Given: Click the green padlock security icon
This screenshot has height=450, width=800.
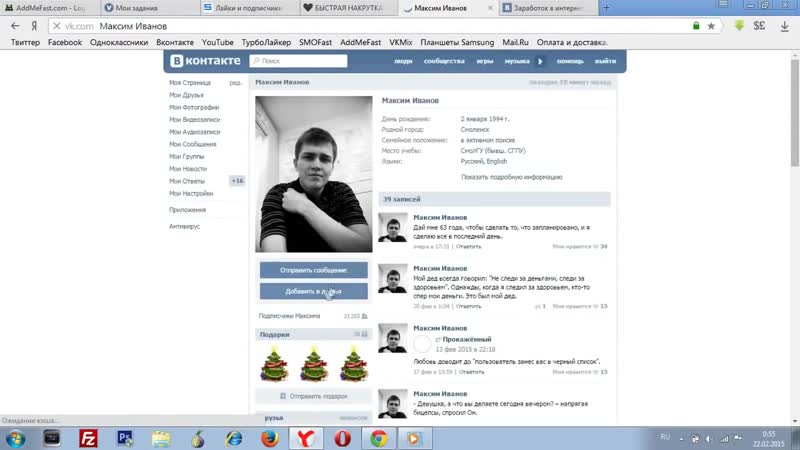Looking at the screenshot, I should [696, 26].
